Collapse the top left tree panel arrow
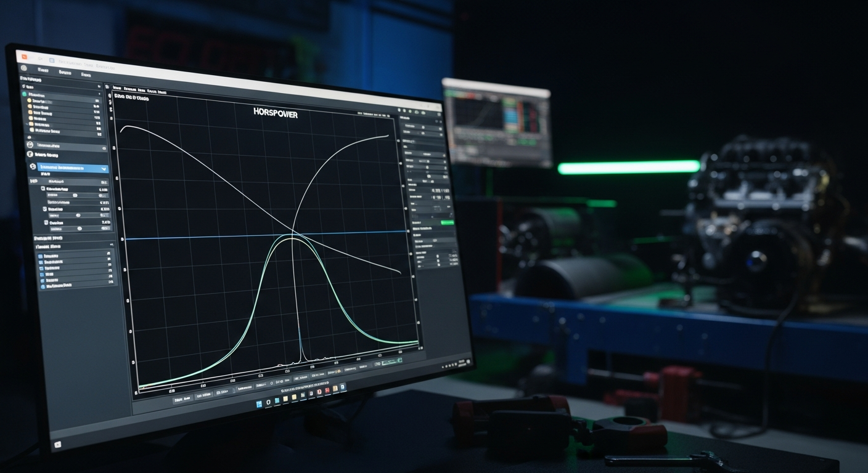868x473 pixels. [x=99, y=87]
